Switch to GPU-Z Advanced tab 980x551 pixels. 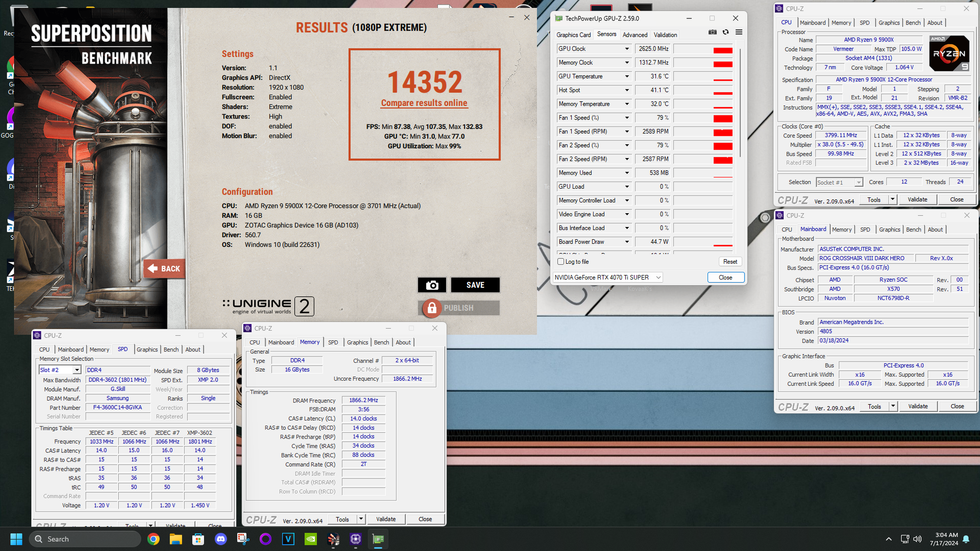(635, 35)
